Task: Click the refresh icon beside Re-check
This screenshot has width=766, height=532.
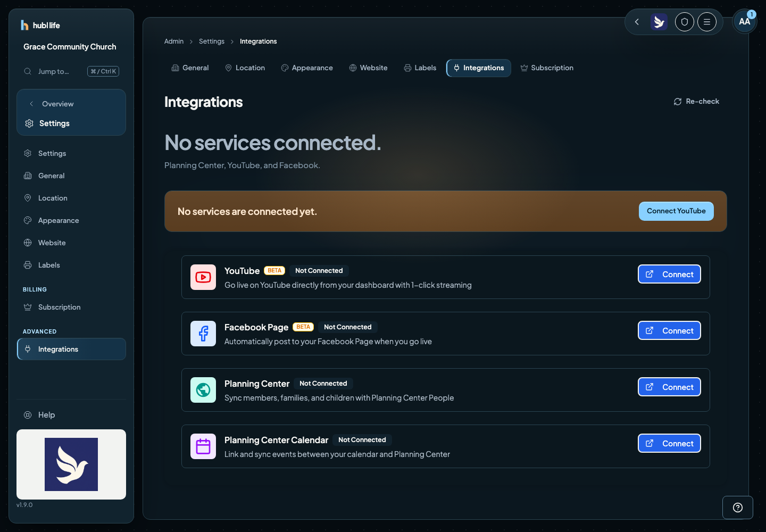Action: point(678,102)
